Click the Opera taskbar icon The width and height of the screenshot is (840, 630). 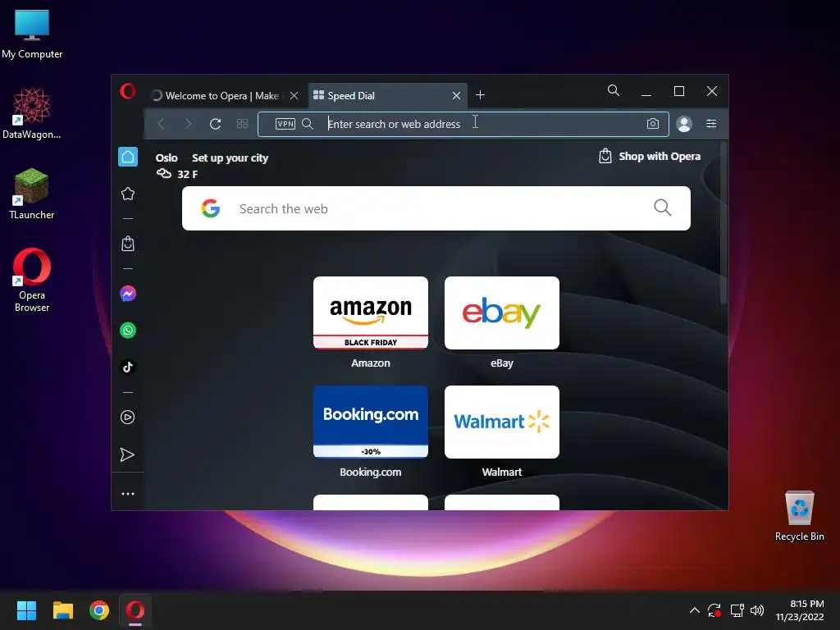click(x=135, y=610)
